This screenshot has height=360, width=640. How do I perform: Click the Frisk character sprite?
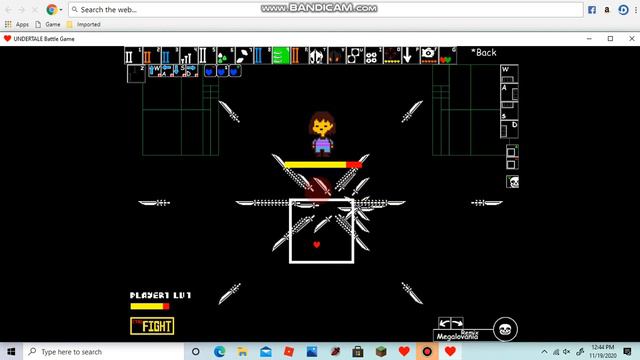click(322, 134)
